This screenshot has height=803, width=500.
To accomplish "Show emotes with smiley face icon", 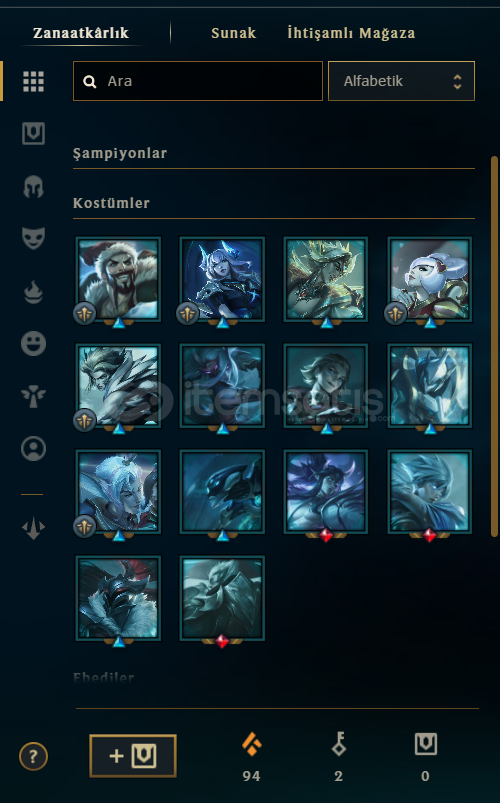I will [33, 343].
